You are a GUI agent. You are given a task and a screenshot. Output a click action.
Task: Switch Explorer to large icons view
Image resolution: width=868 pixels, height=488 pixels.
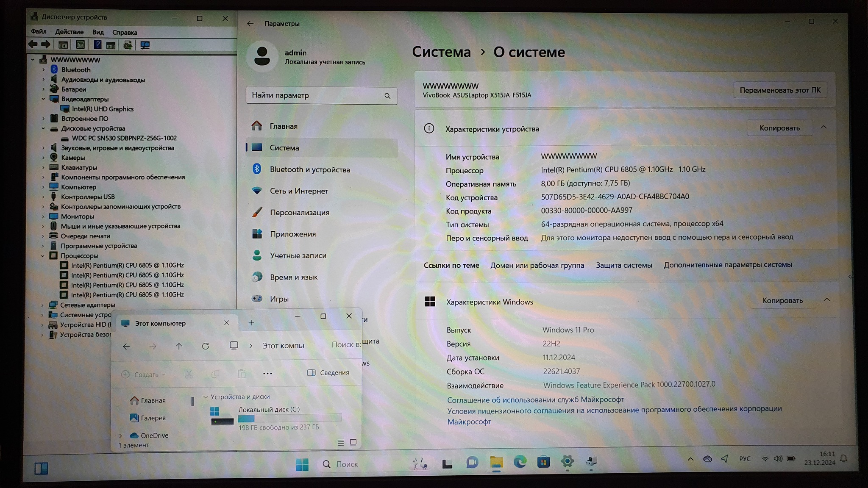(x=353, y=442)
